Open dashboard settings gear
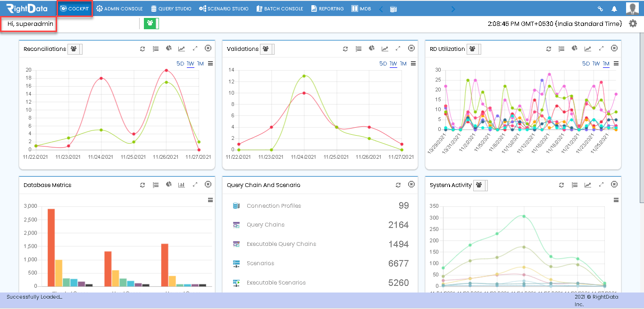This screenshot has width=644, height=309. 633,23
